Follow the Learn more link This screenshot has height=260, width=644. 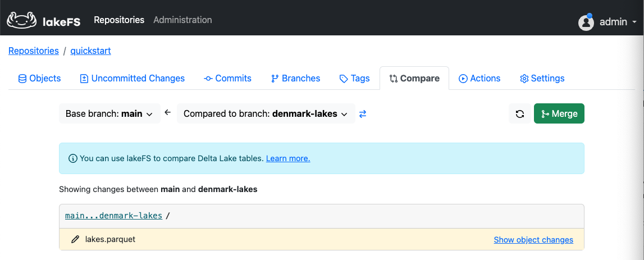click(x=288, y=158)
